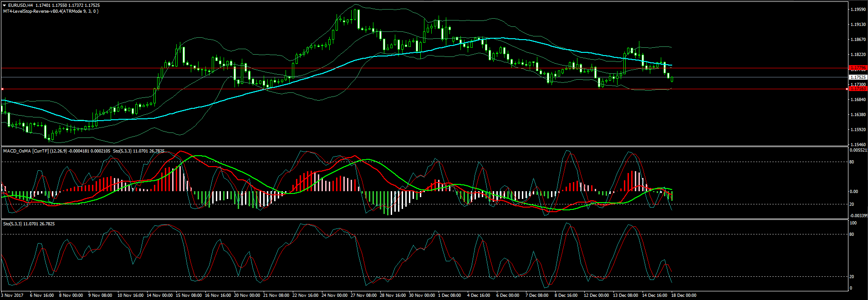Click the red 1.17163 price level tag

[858, 89]
